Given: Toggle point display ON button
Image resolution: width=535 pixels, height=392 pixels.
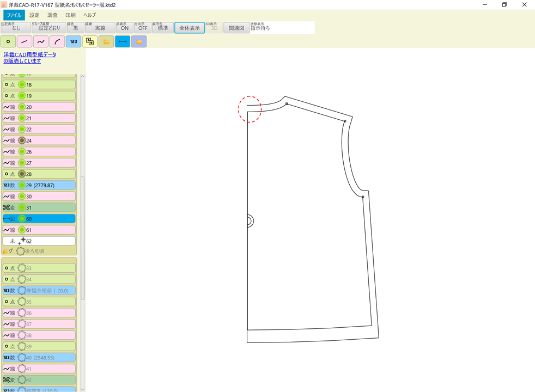Looking at the screenshot, I should click(125, 28).
